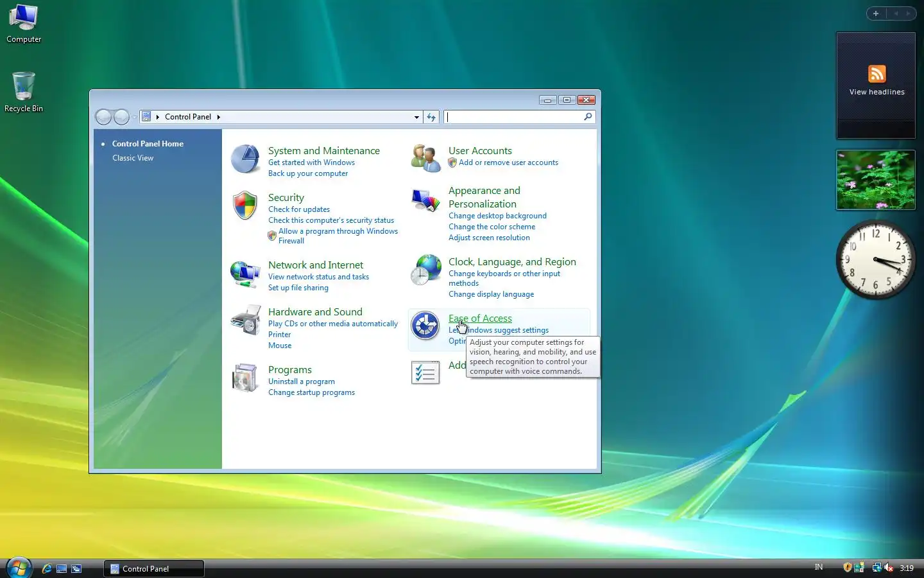Click Switch between windows Quick Launch icon

pos(76,568)
